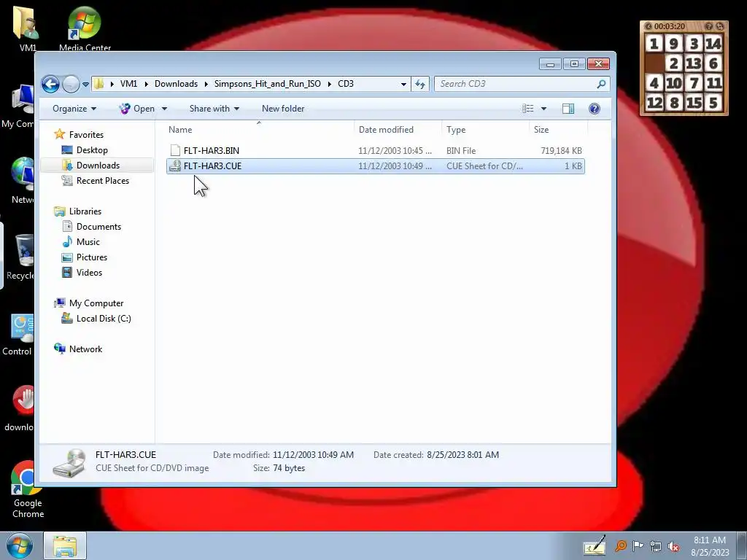Select Favorites in the navigation pane
This screenshot has width=747, height=560.
pos(86,135)
